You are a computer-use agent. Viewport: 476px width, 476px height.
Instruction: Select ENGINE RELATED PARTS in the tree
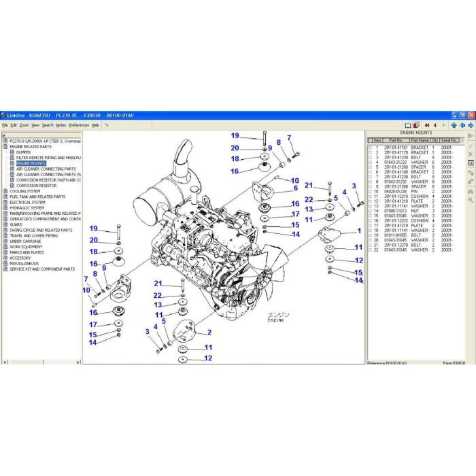pos(31,147)
